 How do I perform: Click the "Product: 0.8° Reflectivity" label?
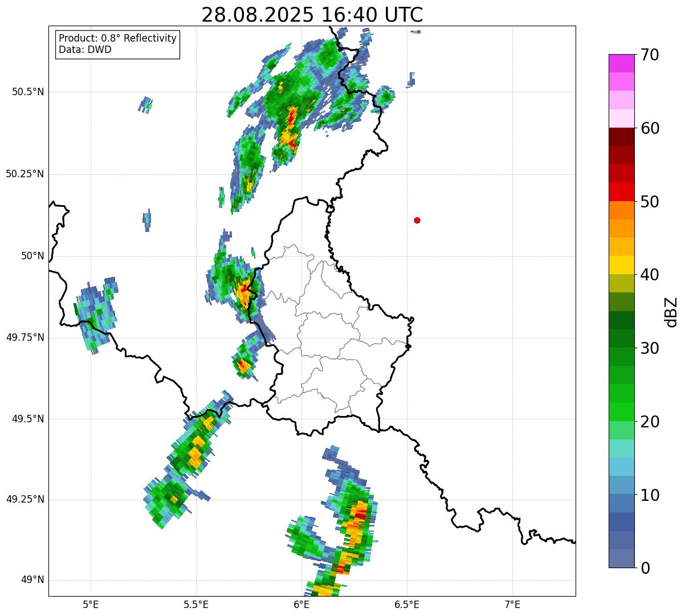tap(117, 39)
